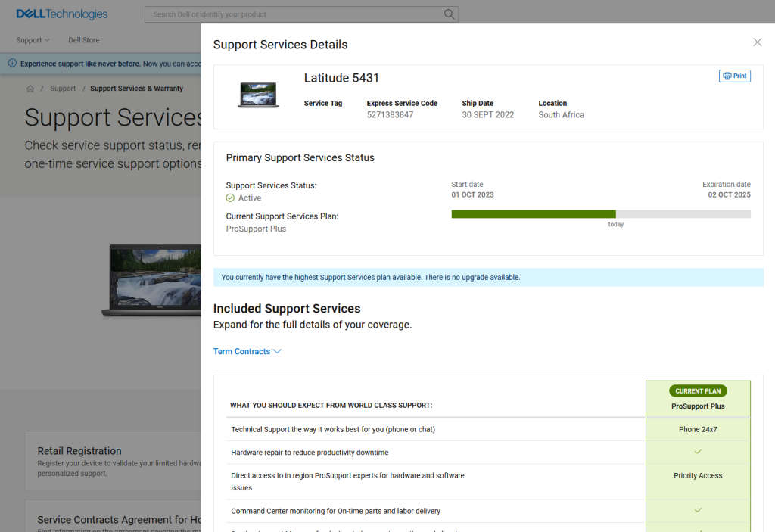Open the Support dropdown menu
Screen dimensions: 775x532
point(33,40)
